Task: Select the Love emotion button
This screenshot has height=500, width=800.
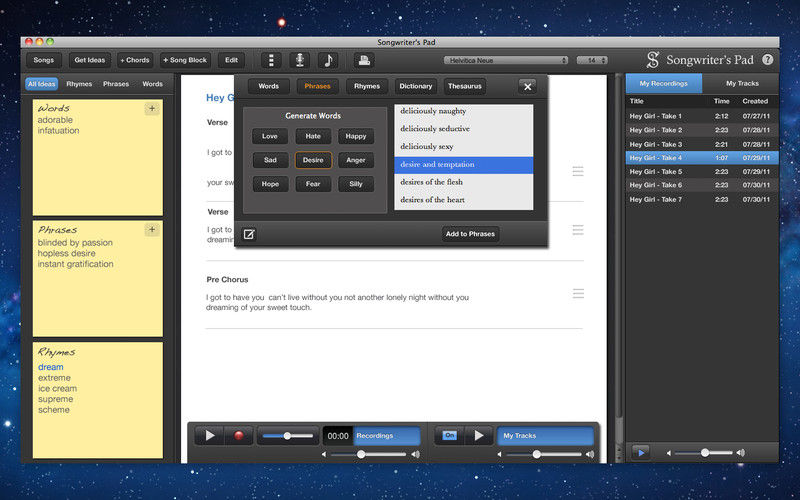Action: (270, 136)
